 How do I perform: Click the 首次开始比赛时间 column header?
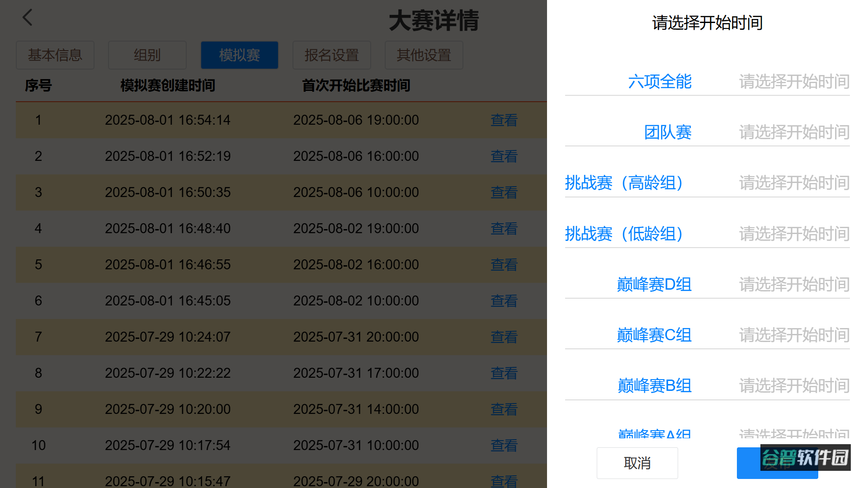(356, 85)
